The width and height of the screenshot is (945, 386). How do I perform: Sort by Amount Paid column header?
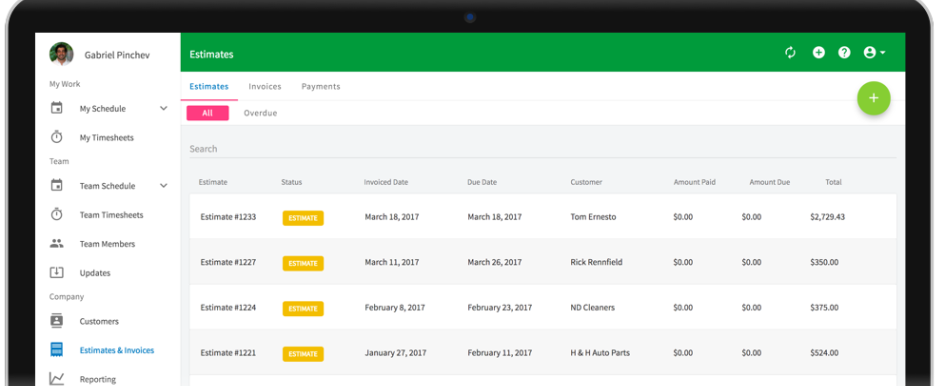click(x=695, y=182)
